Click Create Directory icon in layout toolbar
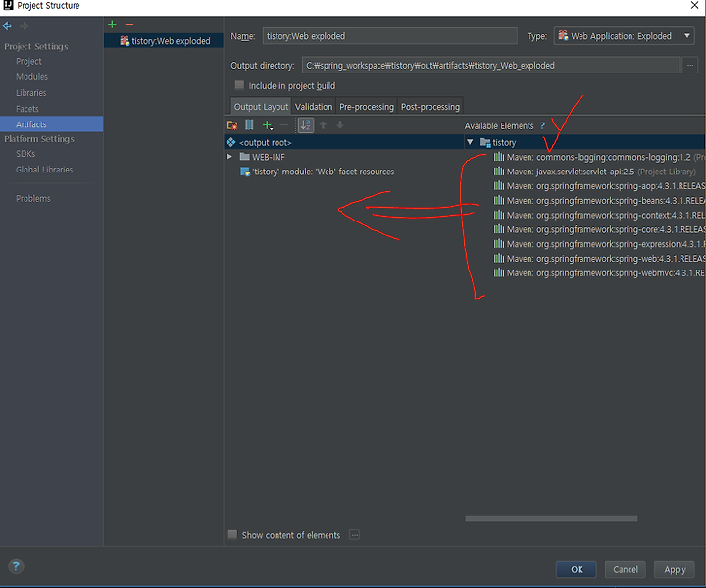Viewport: 706px width, 588px height. pyautogui.click(x=232, y=125)
